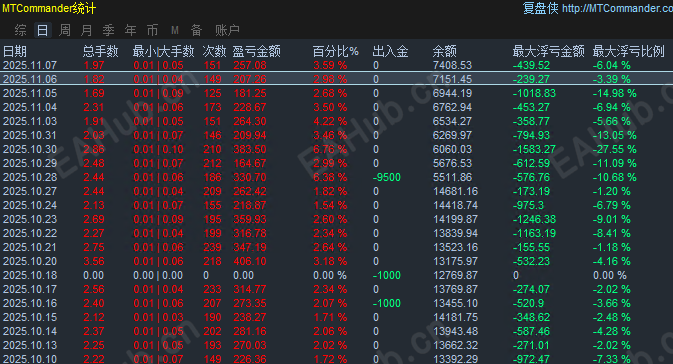Click the trade count 239
The width and height of the screenshot is (673, 364).
point(212,247)
